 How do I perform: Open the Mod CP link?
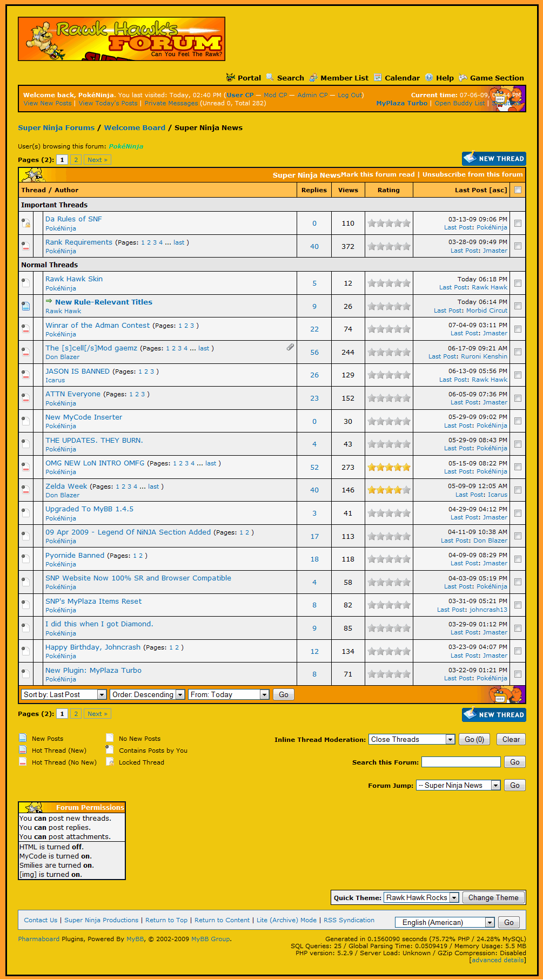point(276,95)
